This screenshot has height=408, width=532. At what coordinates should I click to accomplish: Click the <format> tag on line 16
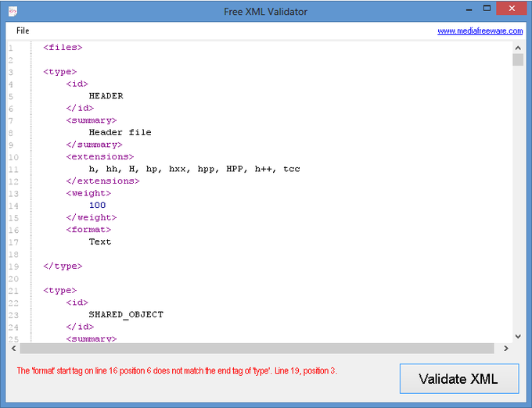pyautogui.click(x=88, y=230)
